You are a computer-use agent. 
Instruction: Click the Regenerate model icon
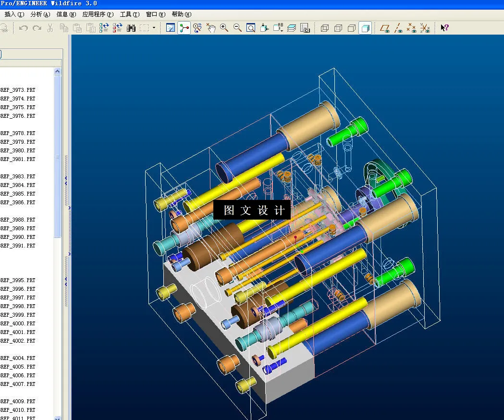click(104, 28)
